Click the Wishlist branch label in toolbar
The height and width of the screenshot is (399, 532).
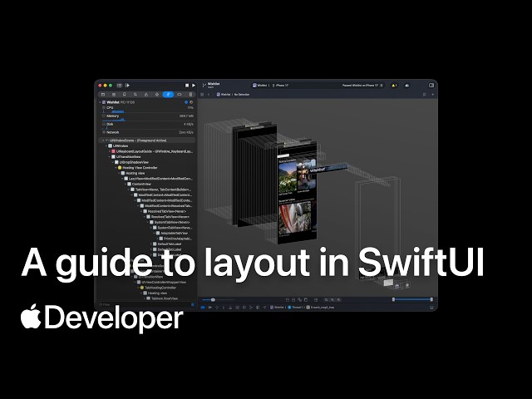(213, 85)
